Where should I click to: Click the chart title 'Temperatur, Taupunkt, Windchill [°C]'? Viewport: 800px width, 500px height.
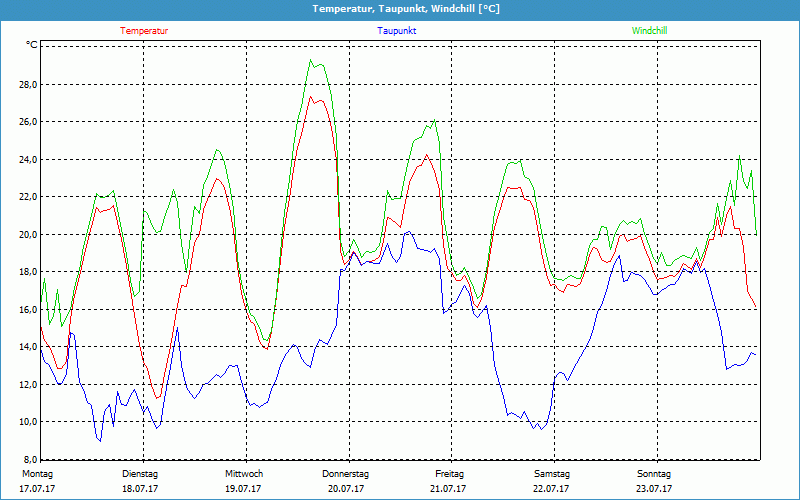pyautogui.click(x=406, y=9)
